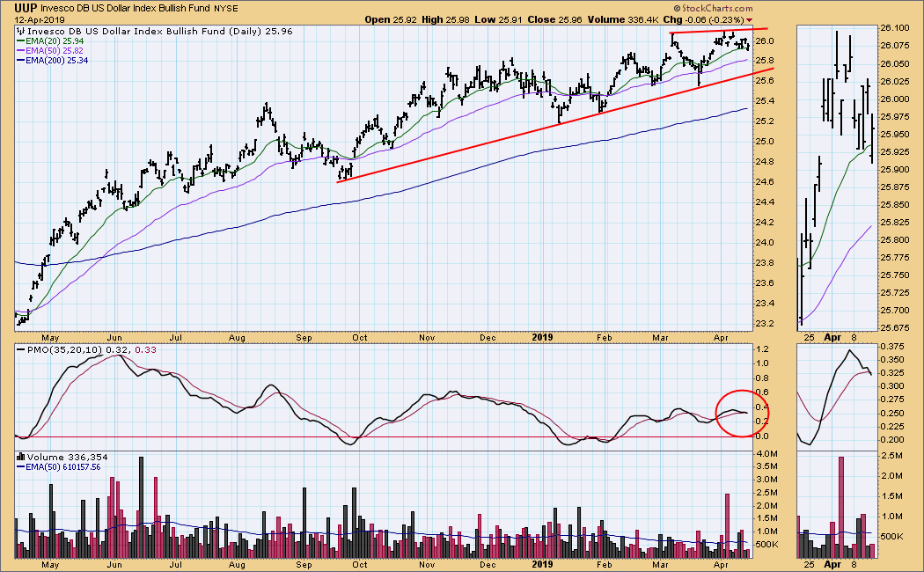Select the blue EMA(200) legend line
Image resolution: width=924 pixels, height=572 pixels.
[x=20, y=61]
